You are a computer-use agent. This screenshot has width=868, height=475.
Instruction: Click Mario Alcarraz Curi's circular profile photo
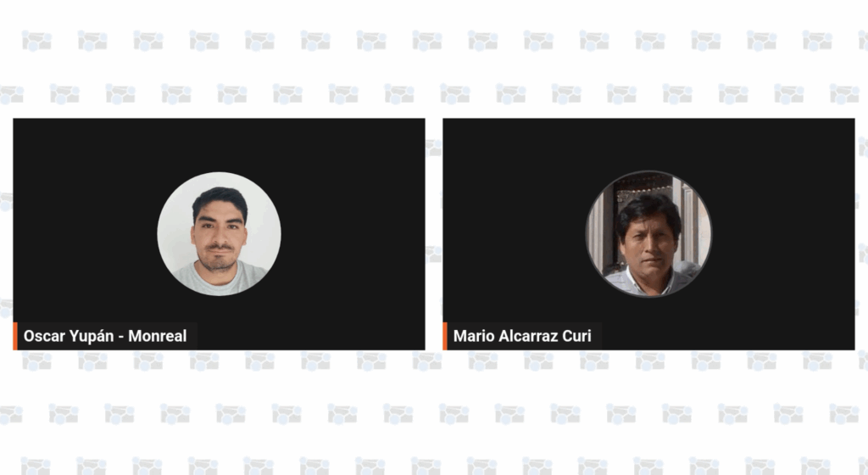point(648,233)
